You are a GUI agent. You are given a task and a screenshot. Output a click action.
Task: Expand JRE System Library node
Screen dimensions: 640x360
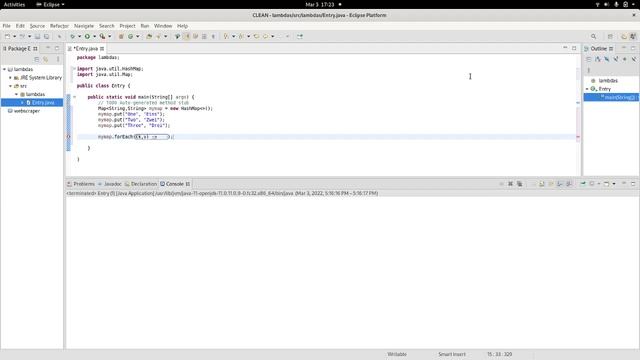click(x=11, y=78)
